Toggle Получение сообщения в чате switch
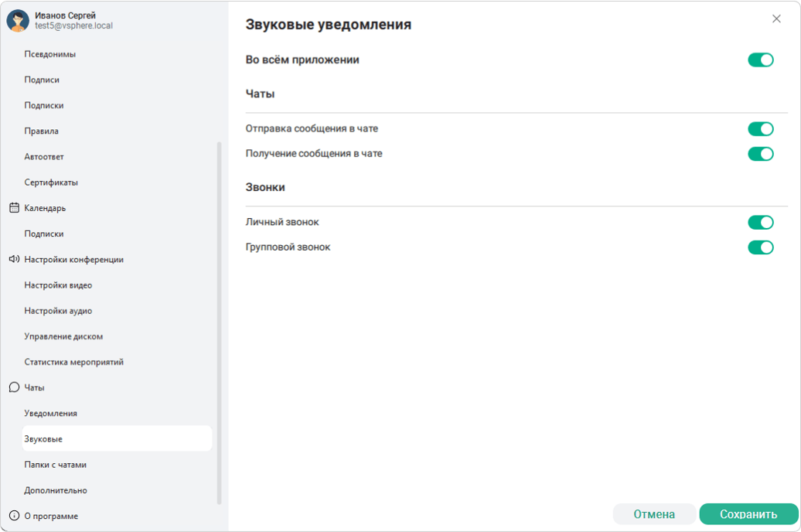801x532 pixels. (761, 154)
